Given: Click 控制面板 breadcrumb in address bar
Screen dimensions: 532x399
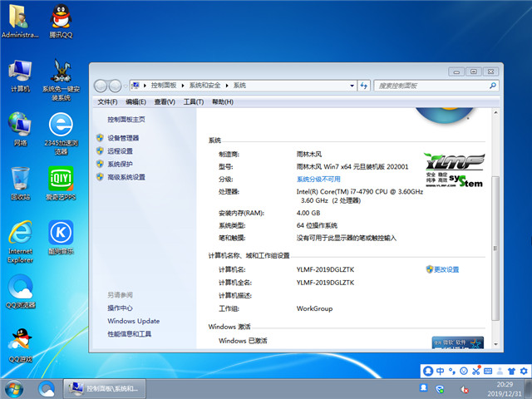Looking at the screenshot, I should [x=164, y=86].
